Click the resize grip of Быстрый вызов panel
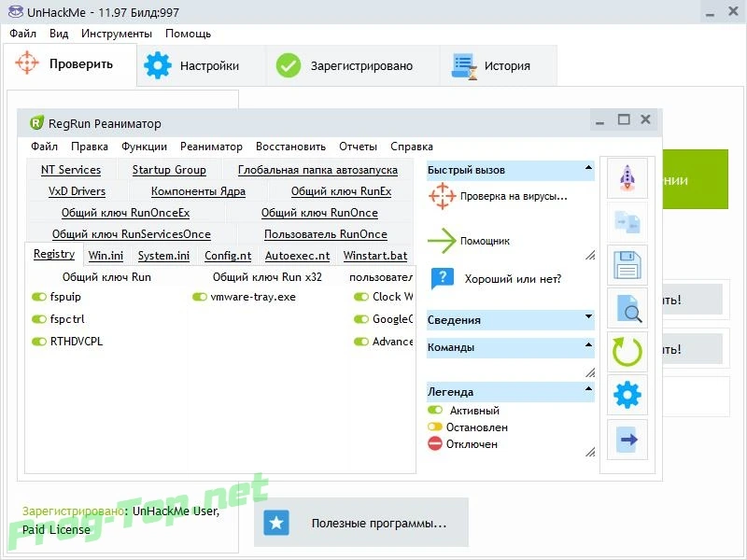The image size is (747, 560). (x=590, y=255)
